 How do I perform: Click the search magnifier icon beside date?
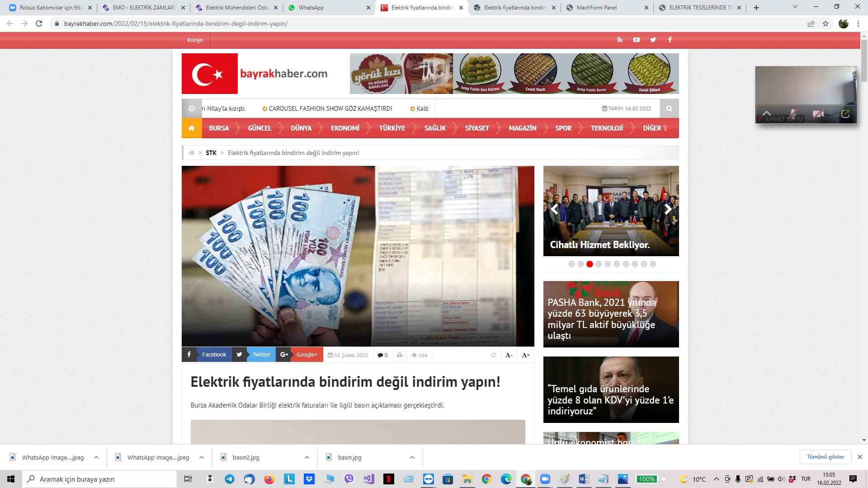pyautogui.click(x=669, y=108)
